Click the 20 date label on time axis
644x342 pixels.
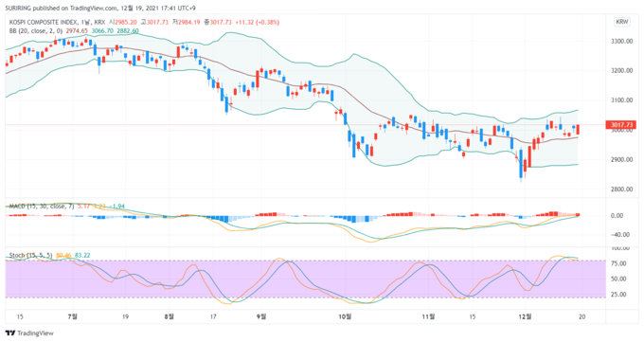click(x=582, y=316)
